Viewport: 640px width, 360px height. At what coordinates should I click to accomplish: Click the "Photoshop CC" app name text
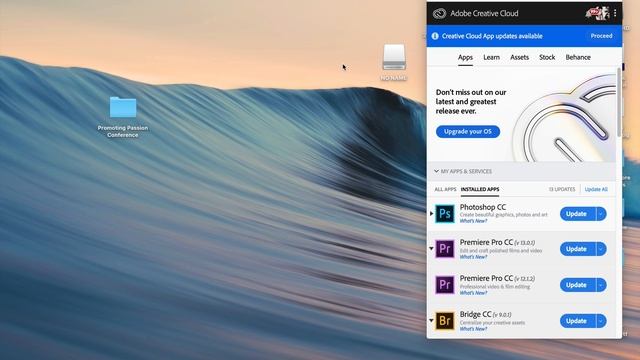[x=483, y=207]
